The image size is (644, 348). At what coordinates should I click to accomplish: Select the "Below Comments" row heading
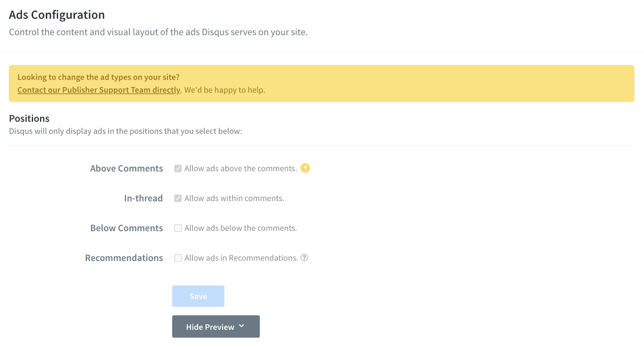pyautogui.click(x=126, y=228)
